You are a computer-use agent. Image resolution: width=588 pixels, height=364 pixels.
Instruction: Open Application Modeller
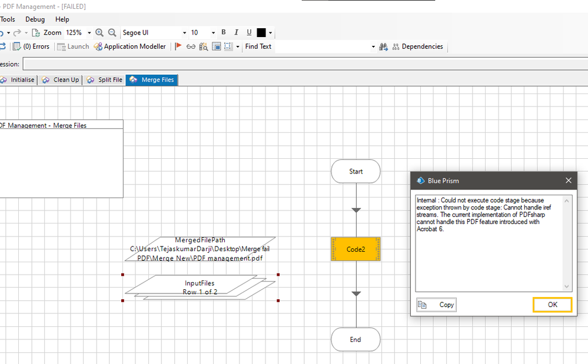point(129,46)
